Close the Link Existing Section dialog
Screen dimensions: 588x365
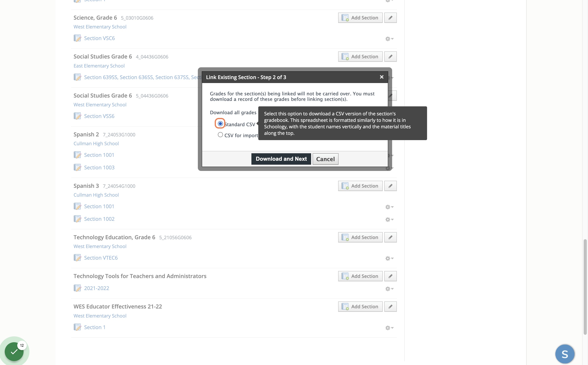pyautogui.click(x=382, y=77)
